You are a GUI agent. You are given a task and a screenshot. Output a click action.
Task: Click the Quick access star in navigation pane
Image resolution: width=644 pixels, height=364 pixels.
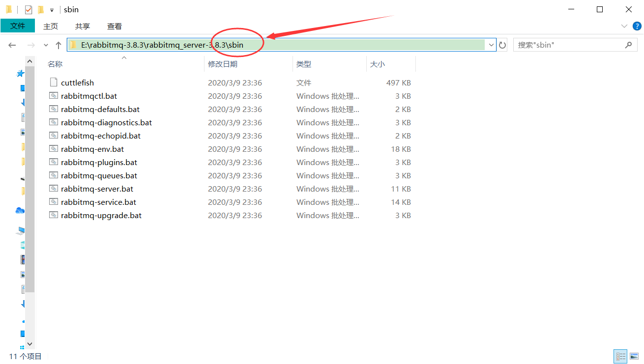pyautogui.click(x=21, y=74)
